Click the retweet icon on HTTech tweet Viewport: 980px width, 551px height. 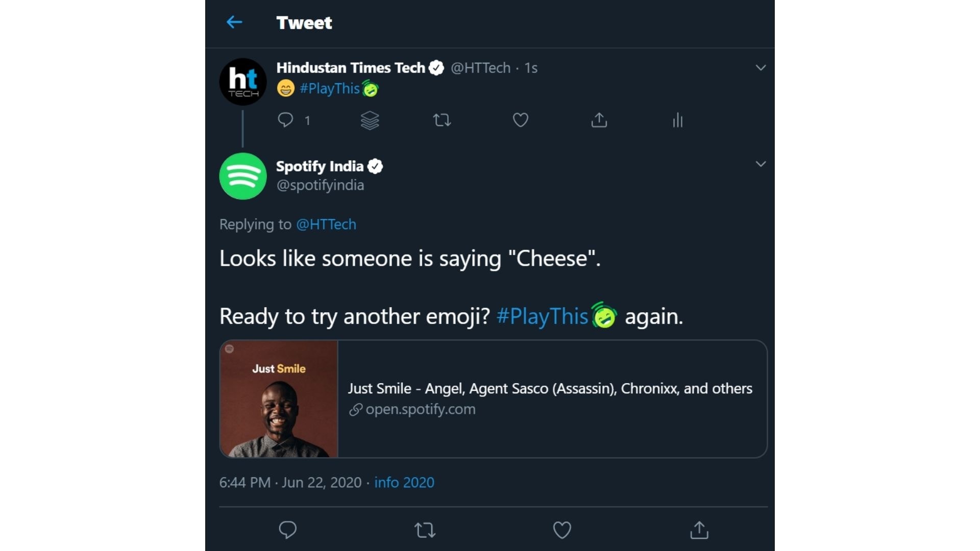click(x=441, y=120)
